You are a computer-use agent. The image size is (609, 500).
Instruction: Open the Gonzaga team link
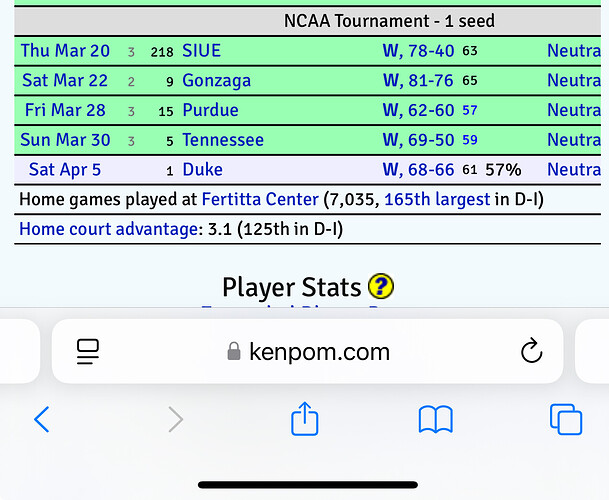(216, 81)
